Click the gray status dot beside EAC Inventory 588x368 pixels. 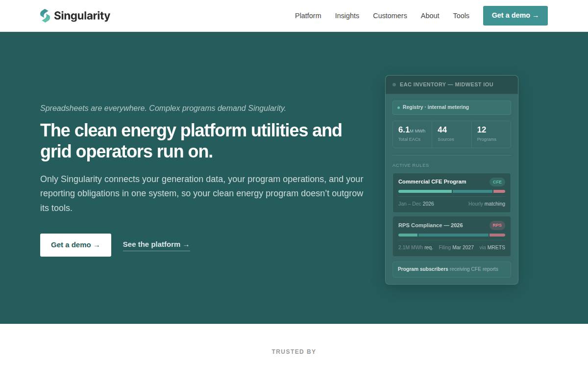[x=394, y=84]
